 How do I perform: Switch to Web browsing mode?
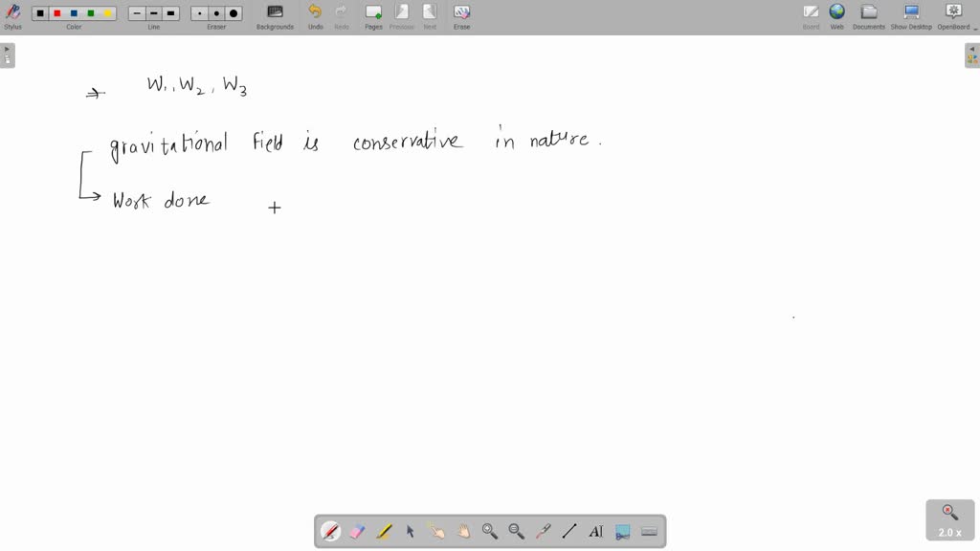point(836,15)
